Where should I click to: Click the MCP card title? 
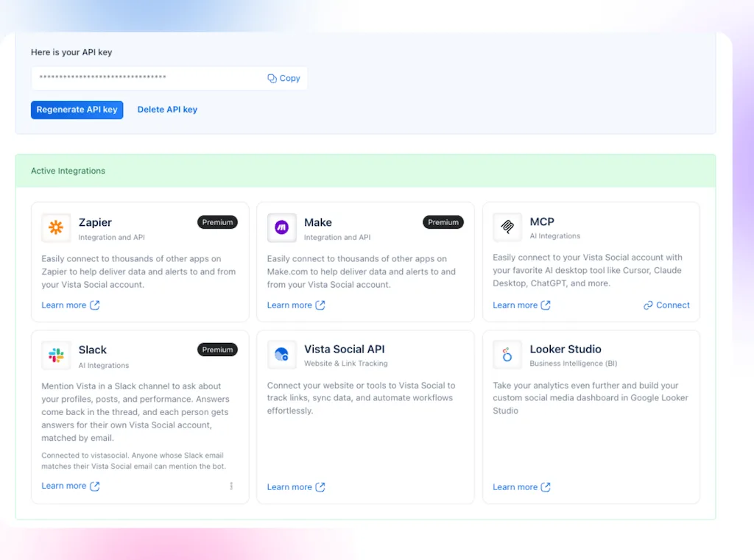[x=542, y=221]
